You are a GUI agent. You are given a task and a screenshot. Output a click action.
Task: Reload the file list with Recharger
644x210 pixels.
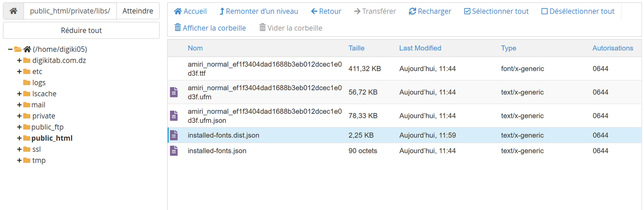(x=429, y=11)
